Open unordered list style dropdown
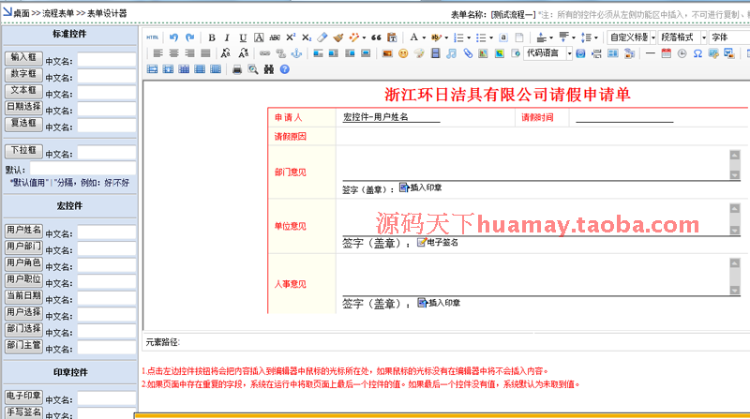 click(491, 38)
